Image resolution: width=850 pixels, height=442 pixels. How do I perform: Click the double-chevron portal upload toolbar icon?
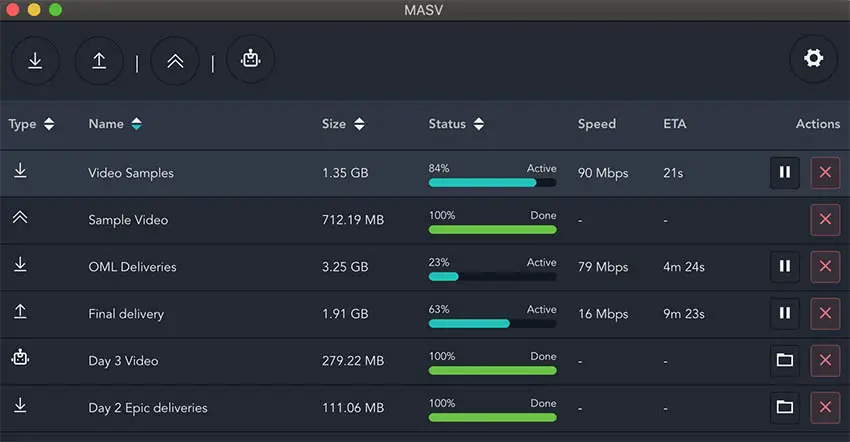click(x=175, y=60)
